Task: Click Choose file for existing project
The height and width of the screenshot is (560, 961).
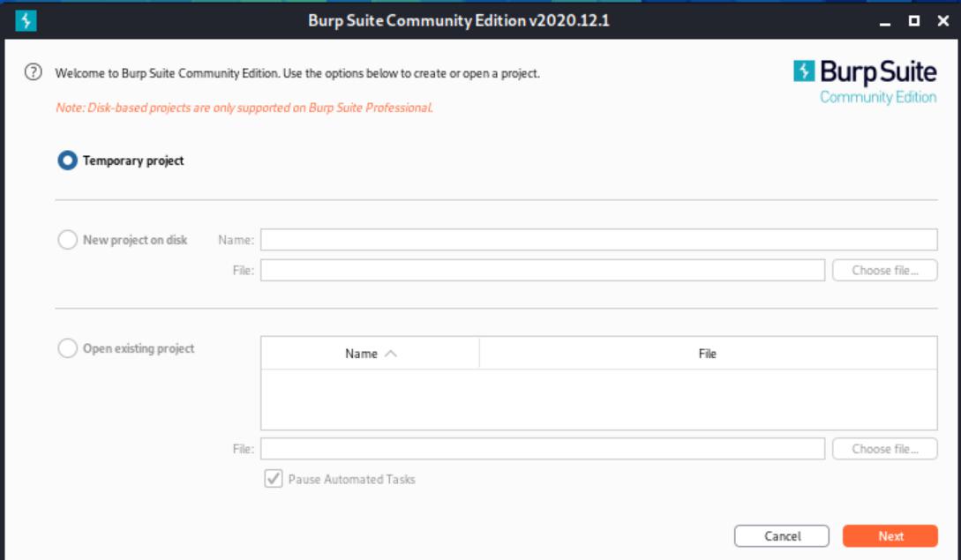Action: [884, 449]
